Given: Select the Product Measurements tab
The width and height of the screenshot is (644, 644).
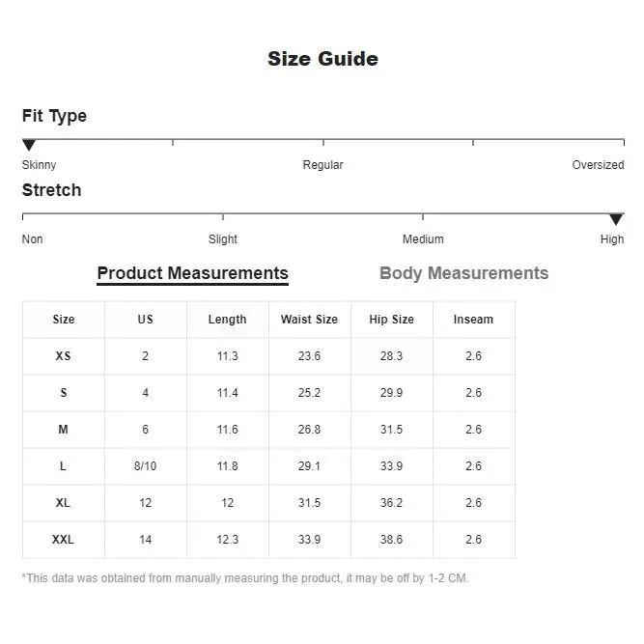Looking at the screenshot, I should [x=192, y=273].
